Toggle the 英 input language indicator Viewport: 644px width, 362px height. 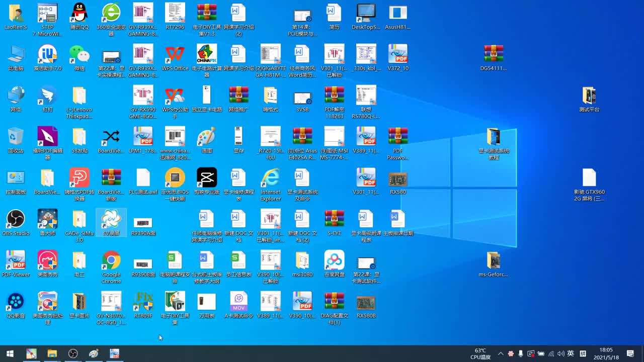pos(571,354)
